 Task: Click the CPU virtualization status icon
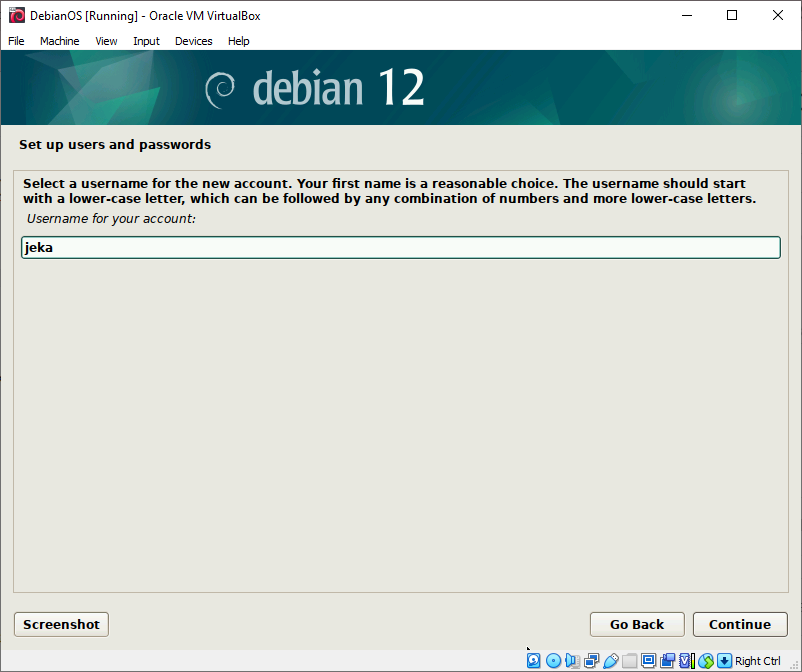[686, 661]
